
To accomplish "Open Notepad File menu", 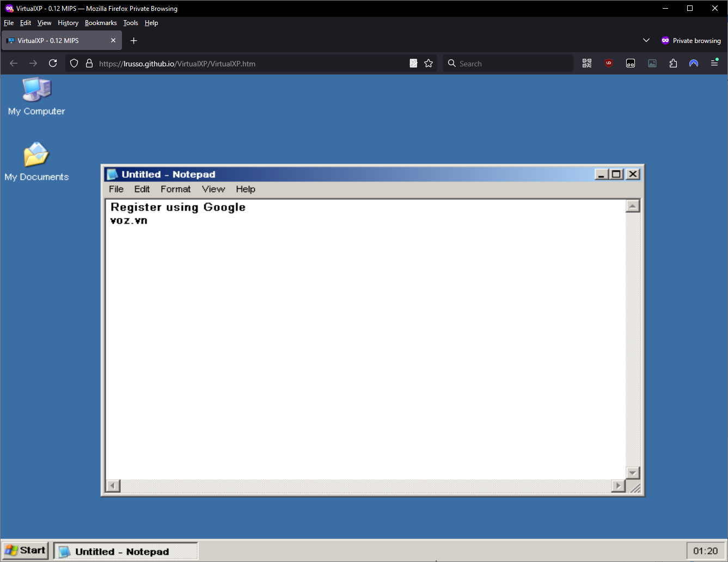I will click(117, 189).
